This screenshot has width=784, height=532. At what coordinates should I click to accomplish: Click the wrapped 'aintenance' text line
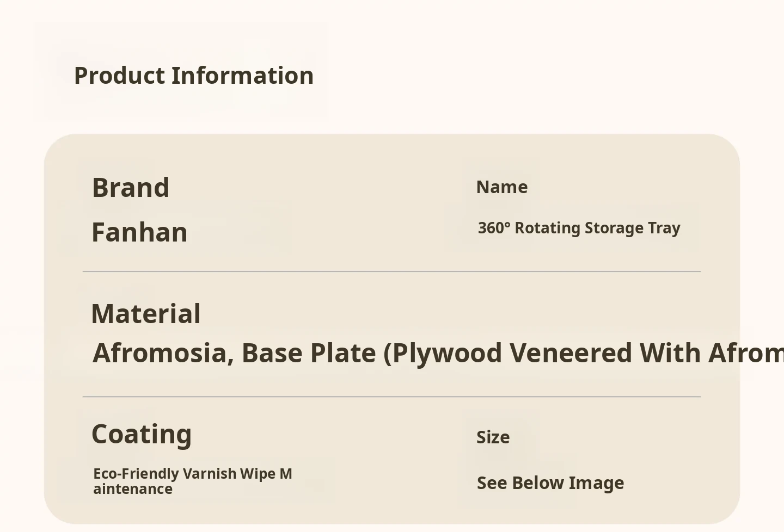click(133, 489)
